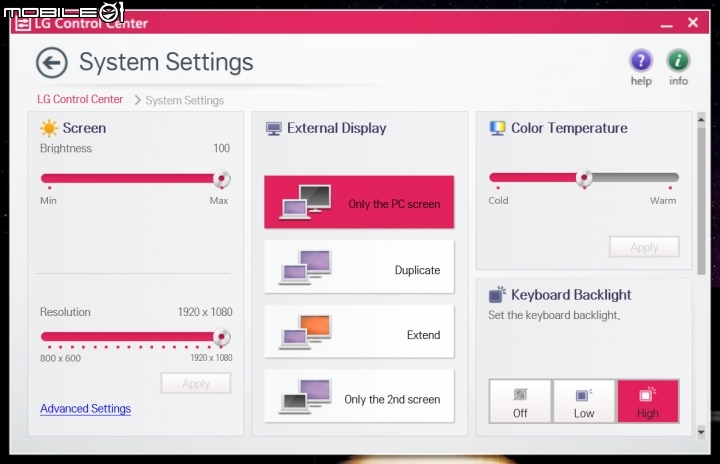Screen dimensions: 720x464
Task: Click the scrollbar up arrow
Action: [x=701, y=119]
